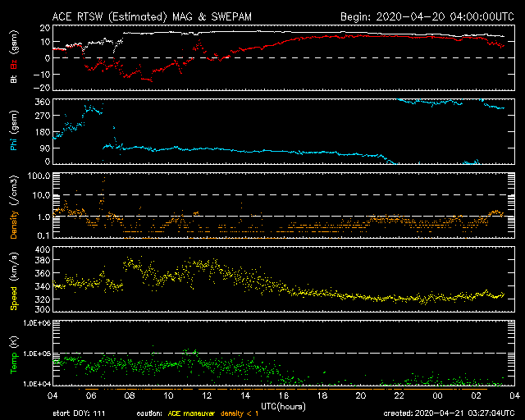This screenshot has height=420, width=525.
Task: Click the green Temp (K) axis label
Action: pos(14,354)
